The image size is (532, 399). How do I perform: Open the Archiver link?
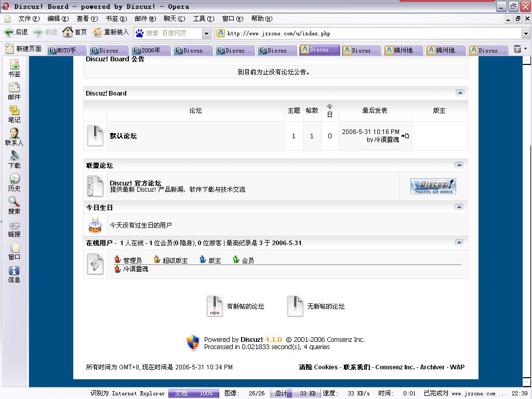(432, 367)
